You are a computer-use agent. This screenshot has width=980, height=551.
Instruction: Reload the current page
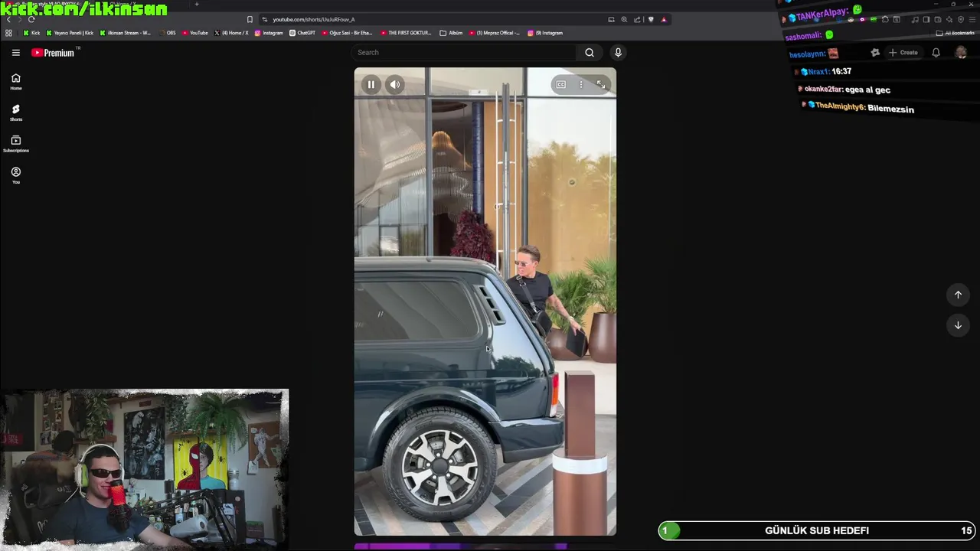(x=31, y=19)
